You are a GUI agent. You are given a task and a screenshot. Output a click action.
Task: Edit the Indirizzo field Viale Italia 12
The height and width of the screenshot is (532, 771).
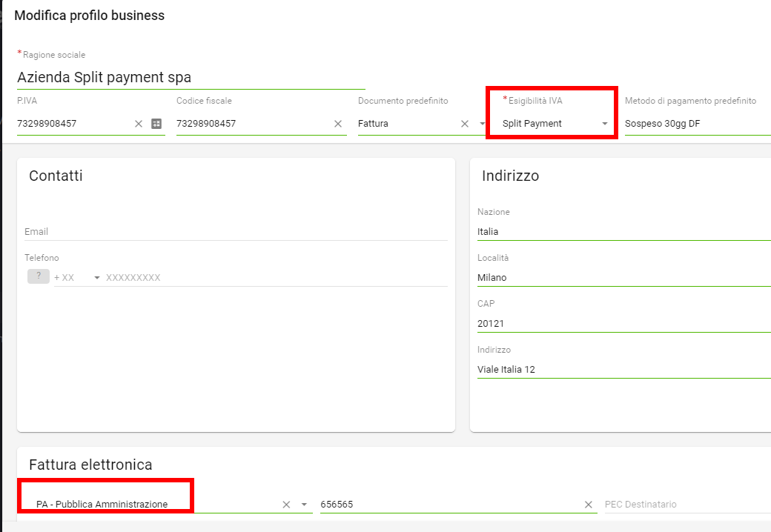[x=624, y=370]
